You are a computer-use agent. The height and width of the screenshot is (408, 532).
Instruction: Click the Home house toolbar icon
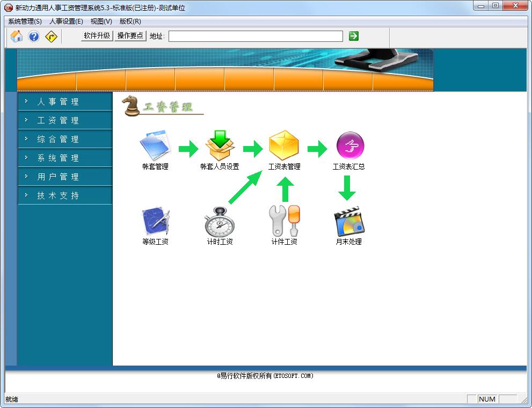[16, 36]
